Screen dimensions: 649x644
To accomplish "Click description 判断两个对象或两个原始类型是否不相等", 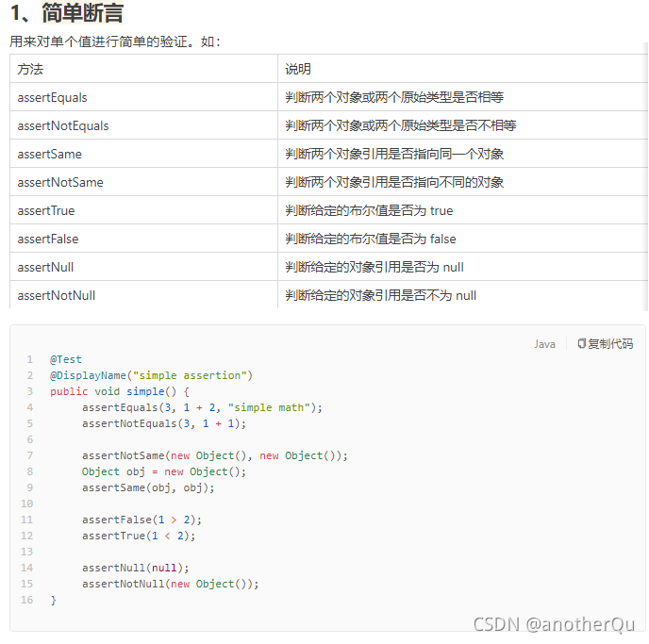I will 401,125.
